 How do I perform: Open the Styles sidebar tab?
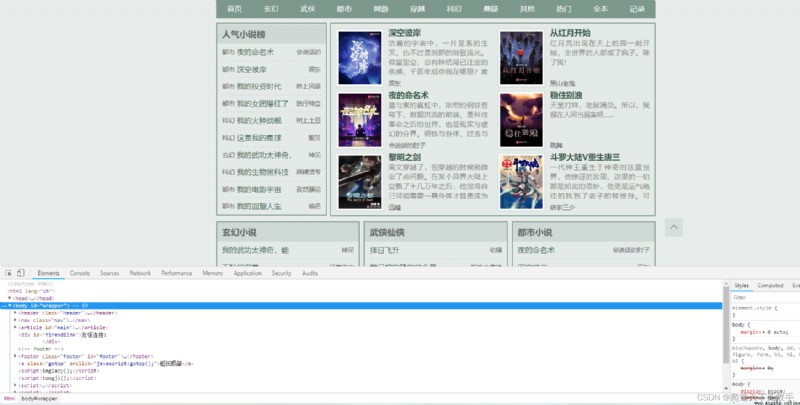[x=741, y=286]
